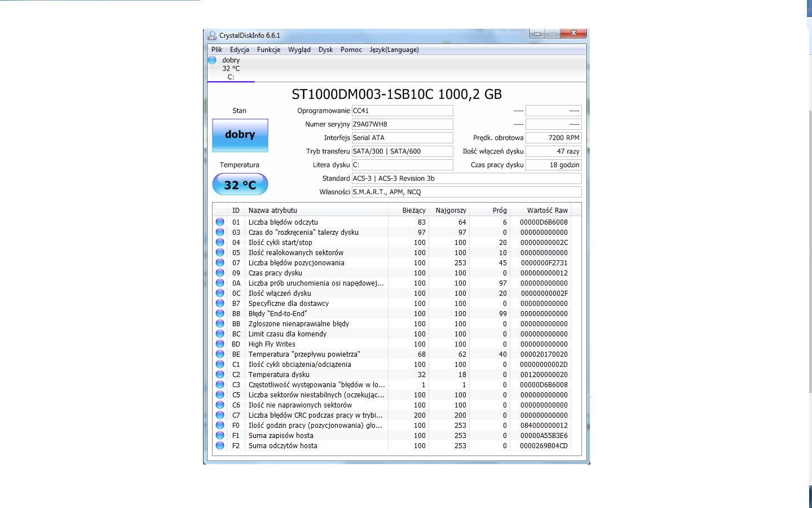This screenshot has width=812, height=508.
Task: Click the 'Nazwa atrybutu' column header
Action: (x=317, y=210)
